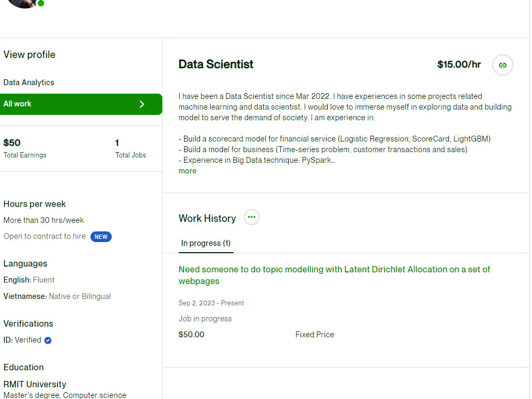
Task: Open the topic modelling job posting
Action: (x=334, y=269)
